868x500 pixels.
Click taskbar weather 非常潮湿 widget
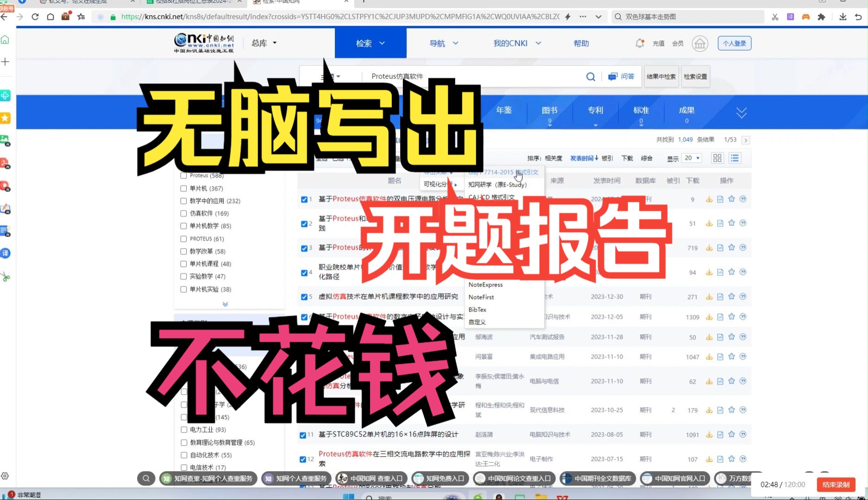point(23,494)
